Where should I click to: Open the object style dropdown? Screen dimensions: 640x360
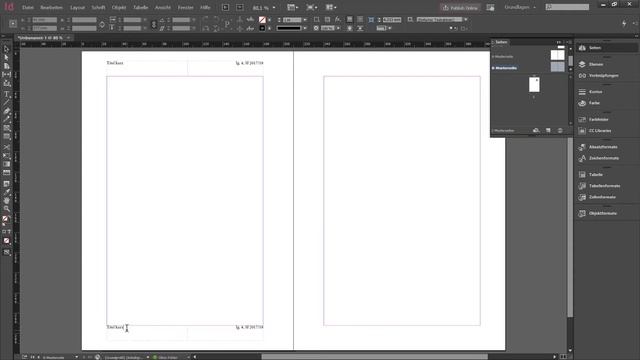(x=466, y=19)
